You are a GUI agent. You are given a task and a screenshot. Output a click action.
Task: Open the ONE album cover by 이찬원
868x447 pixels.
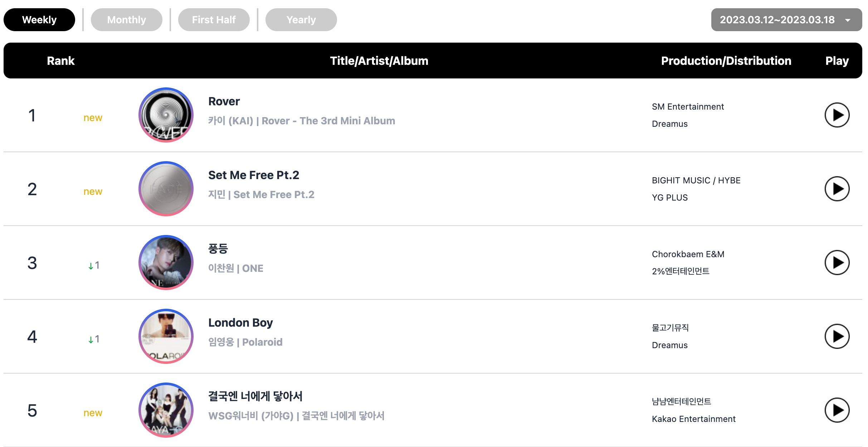(166, 263)
